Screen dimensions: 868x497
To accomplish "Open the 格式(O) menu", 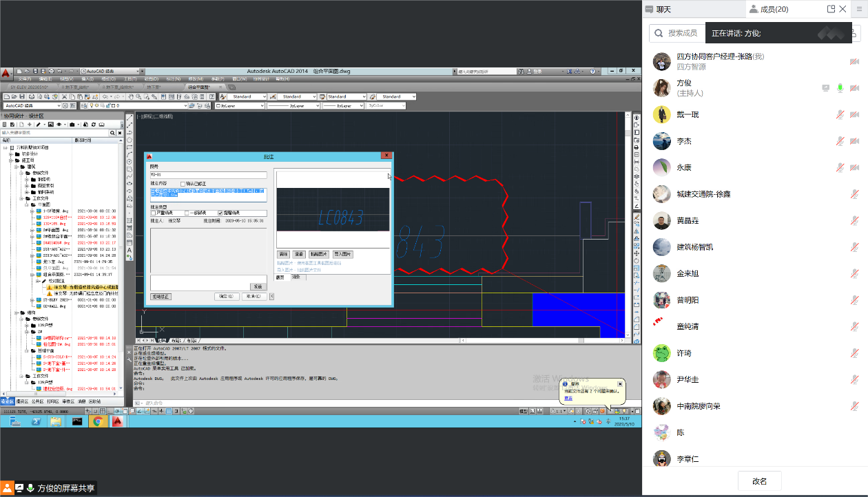I will (108, 79).
